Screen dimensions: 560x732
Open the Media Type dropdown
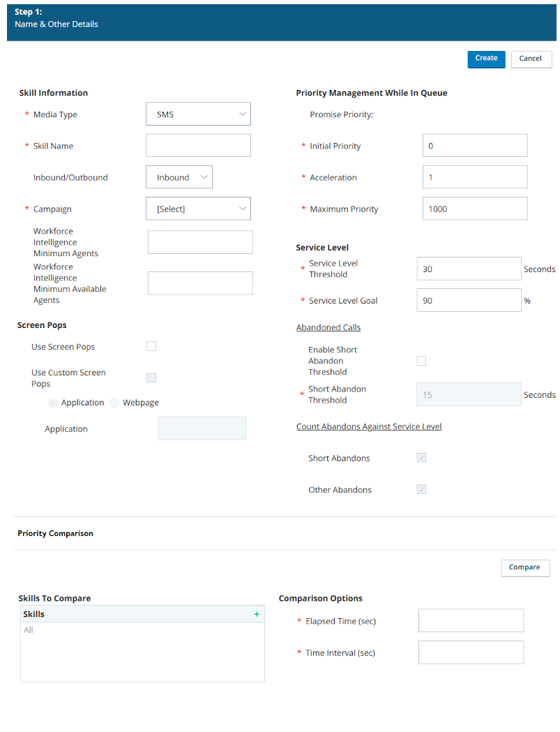(198, 114)
